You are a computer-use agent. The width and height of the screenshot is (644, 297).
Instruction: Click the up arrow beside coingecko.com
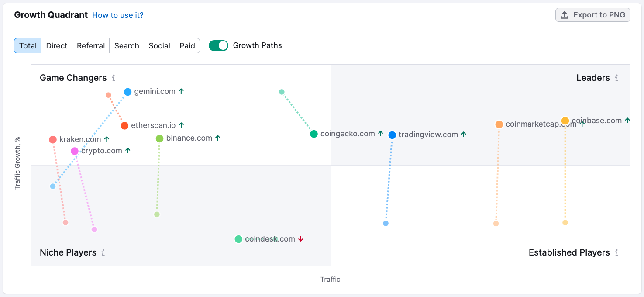(x=380, y=134)
